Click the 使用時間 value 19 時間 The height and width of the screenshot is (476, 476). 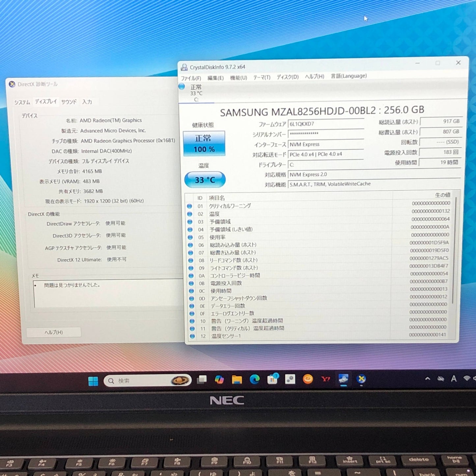[439, 162]
